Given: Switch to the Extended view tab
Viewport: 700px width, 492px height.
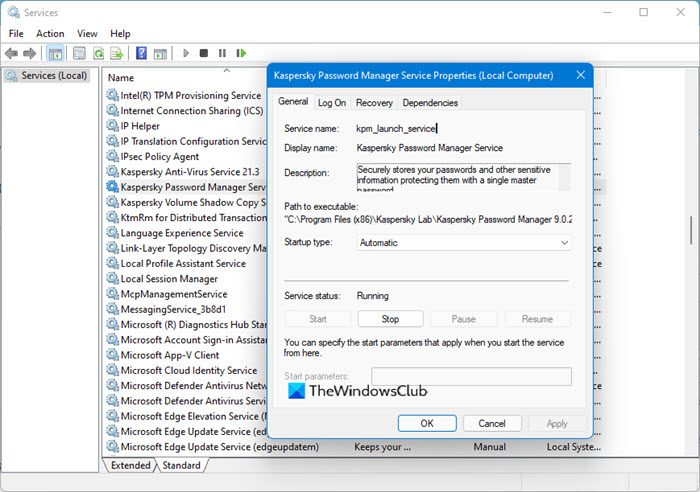Looking at the screenshot, I should click(x=130, y=465).
